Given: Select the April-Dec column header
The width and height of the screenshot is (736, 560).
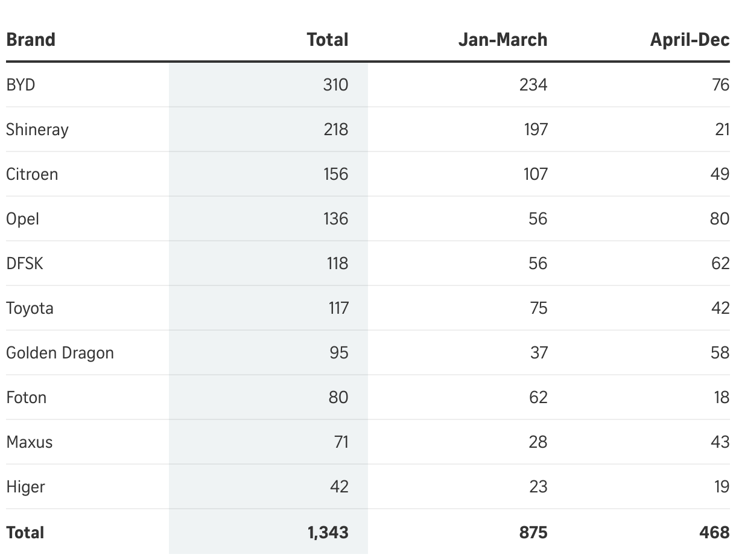Looking at the screenshot, I should click(x=690, y=40).
